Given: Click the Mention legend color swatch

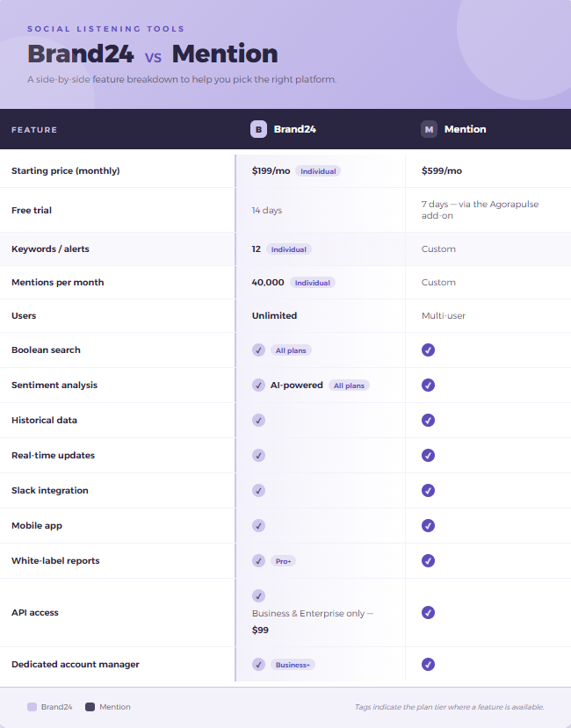Looking at the screenshot, I should 90,707.
